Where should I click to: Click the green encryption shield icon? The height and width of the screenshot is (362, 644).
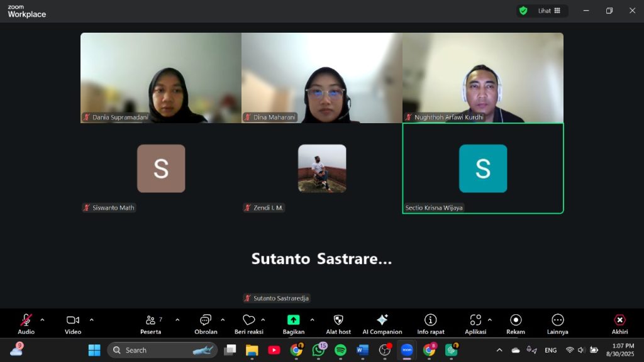coord(523,11)
